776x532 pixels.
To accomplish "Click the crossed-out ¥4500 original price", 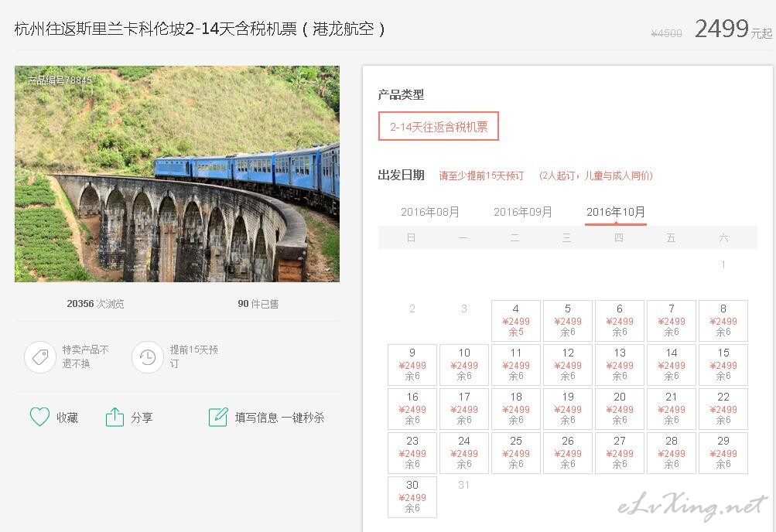I will pyautogui.click(x=666, y=33).
